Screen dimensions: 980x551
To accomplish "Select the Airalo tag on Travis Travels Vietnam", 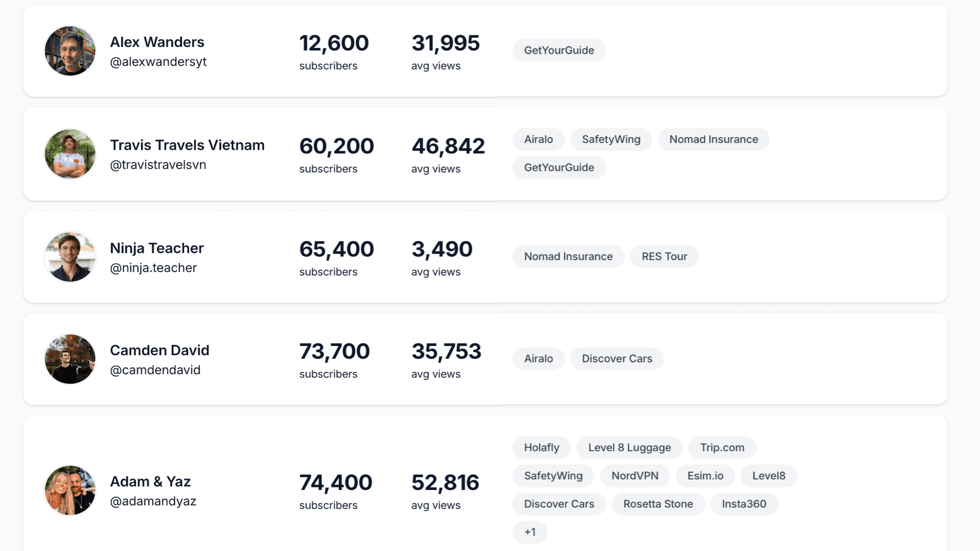I will tap(538, 139).
